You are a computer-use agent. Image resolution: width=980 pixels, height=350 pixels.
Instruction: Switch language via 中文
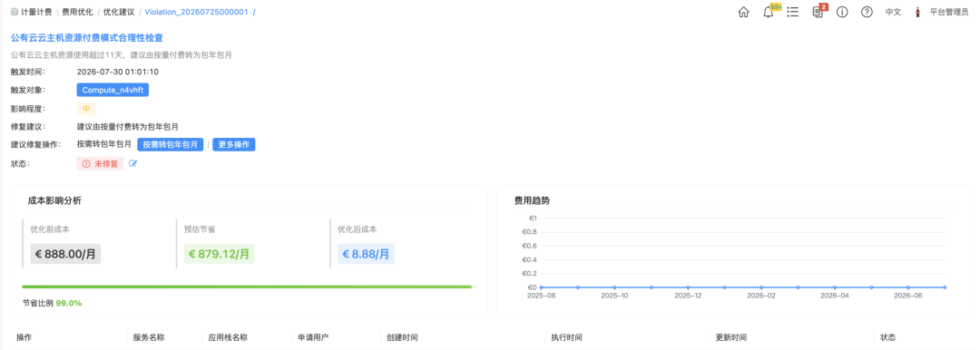[893, 12]
